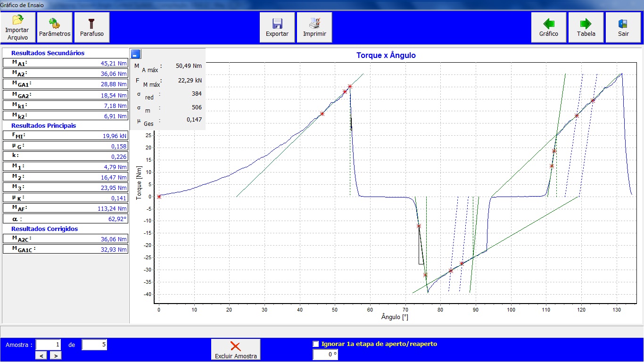Toggle Ignorar 1a etapa de aperto/reaperto checkbox
The width and height of the screenshot is (644, 362).
coord(316,344)
